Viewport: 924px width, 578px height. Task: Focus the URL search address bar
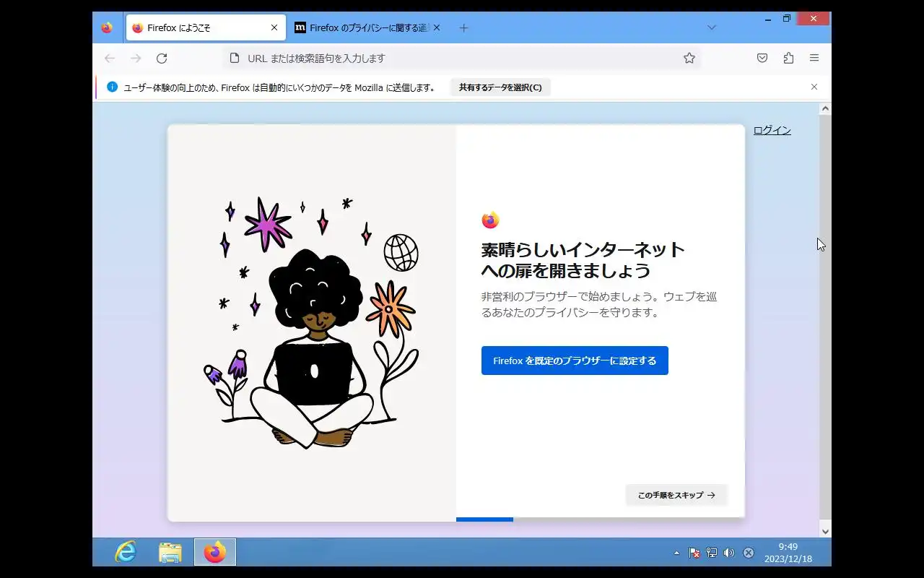(x=462, y=58)
